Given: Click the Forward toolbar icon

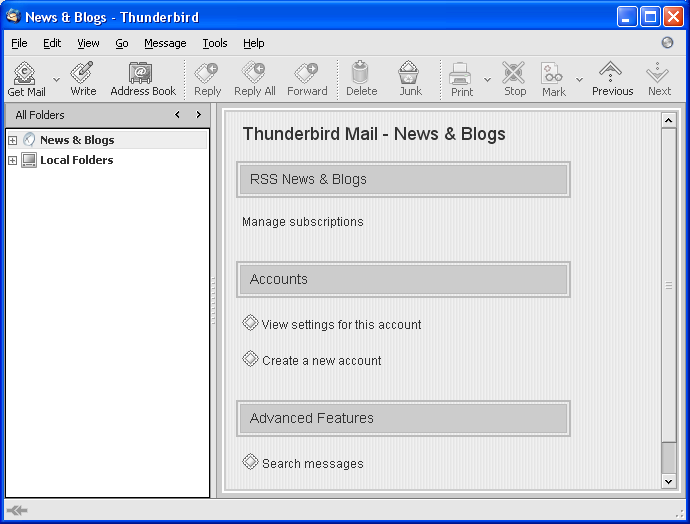Looking at the screenshot, I should click(306, 73).
